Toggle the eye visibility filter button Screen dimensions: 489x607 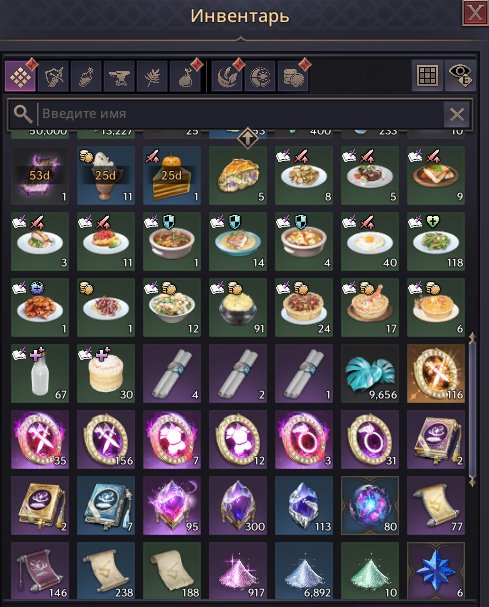(460, 75)
